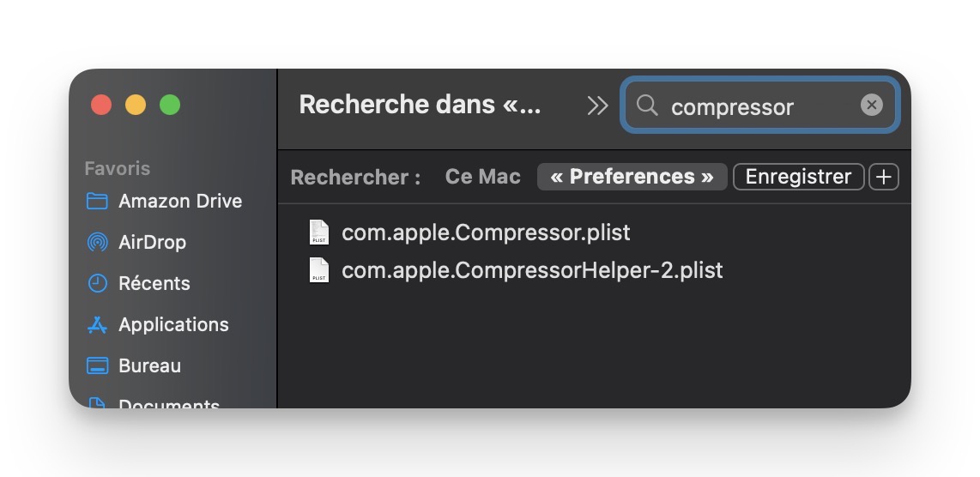Click in the compressor search field
Viewport: 980px width, 477px height.
point(755,106)
